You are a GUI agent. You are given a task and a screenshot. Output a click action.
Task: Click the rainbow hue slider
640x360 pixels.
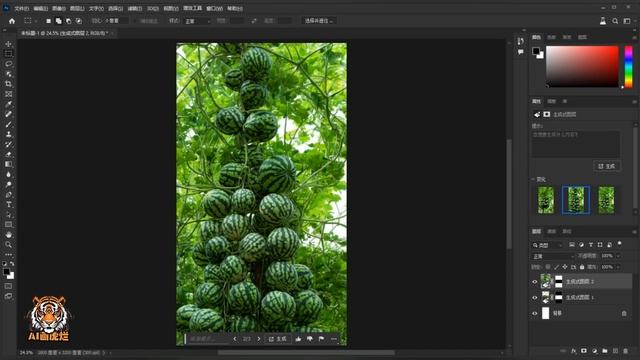click(x=629, y=67)
